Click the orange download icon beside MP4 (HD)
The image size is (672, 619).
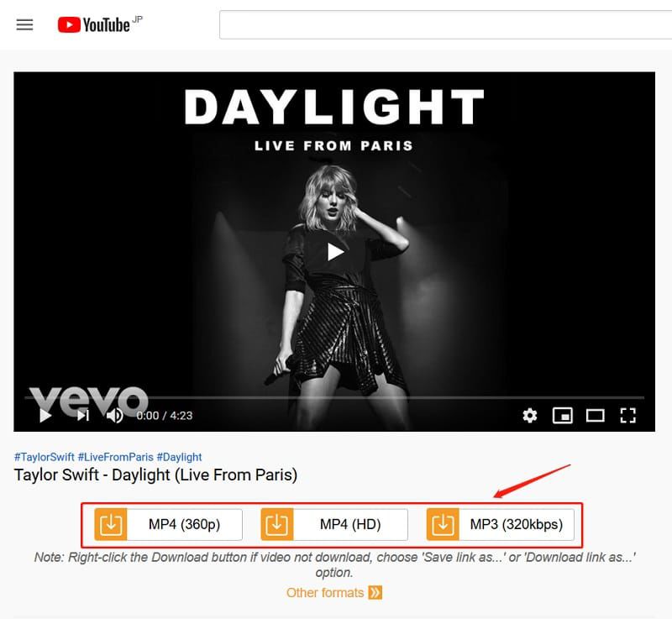coord(277,524)
